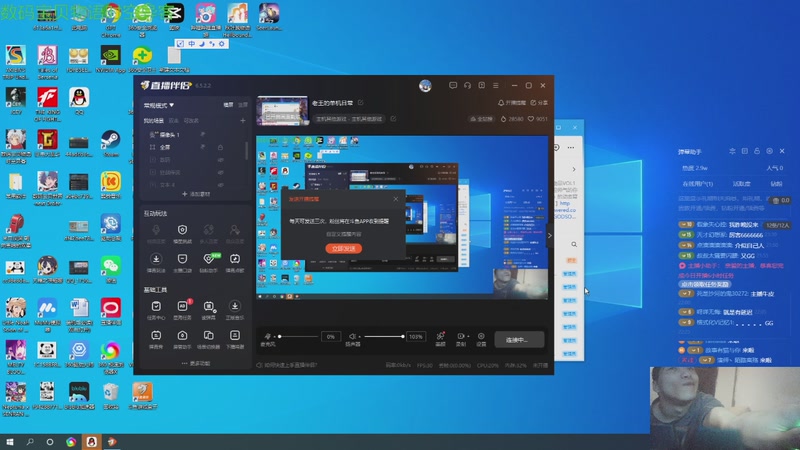
Task: Select the second tab beside 我的场景
Action: point(173,121)
